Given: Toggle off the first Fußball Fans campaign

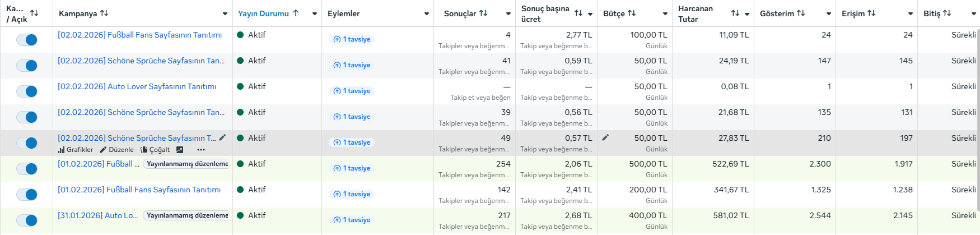Looking at the screenshot, I should pos(27,39).
